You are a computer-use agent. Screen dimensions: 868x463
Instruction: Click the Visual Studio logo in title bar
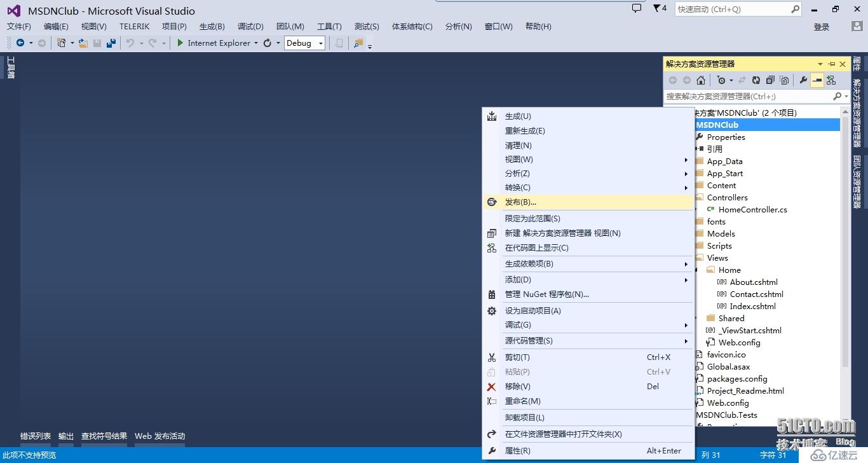(13, 10)
